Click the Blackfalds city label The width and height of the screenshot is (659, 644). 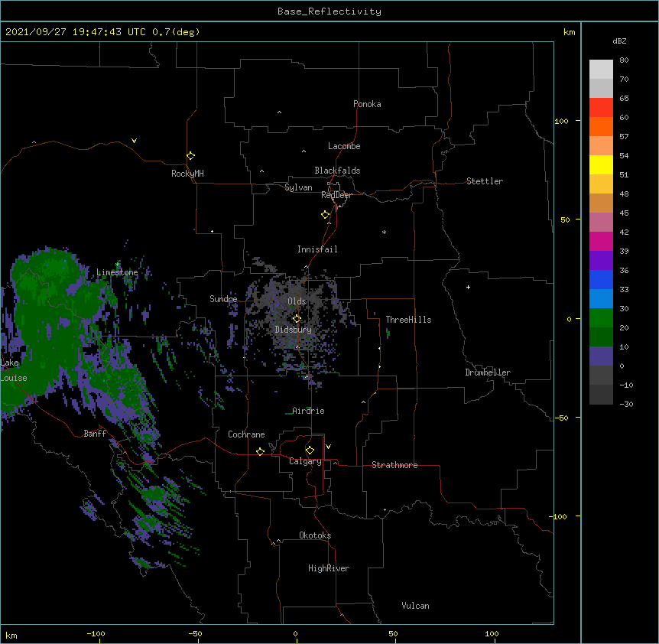337,171
